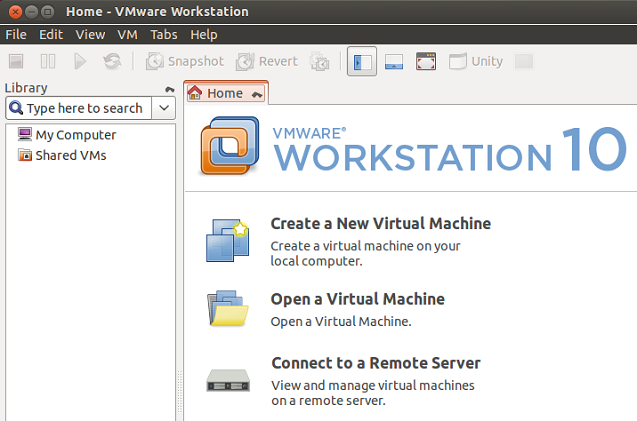Open the library search dropdown arrow

pyautogui.click(x=165, y=108)
